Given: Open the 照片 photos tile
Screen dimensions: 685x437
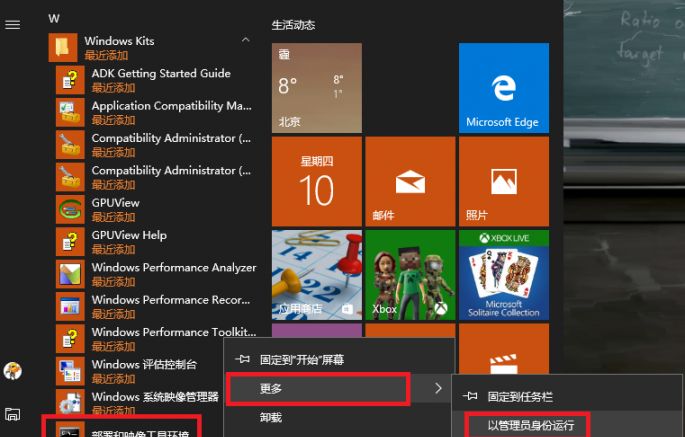Looking at the screenshot, I should pos(504,181).
